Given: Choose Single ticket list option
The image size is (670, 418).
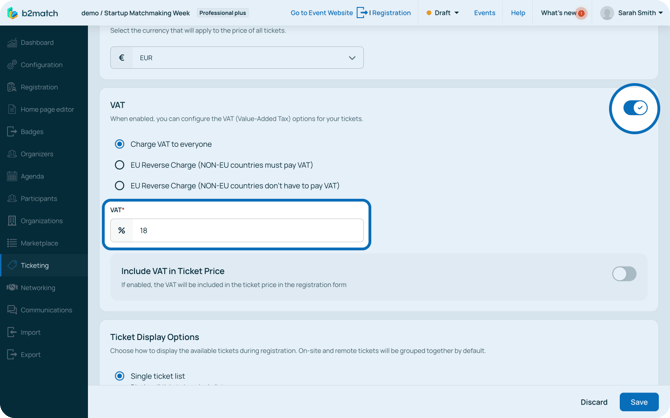Looking at the screenshot, I should click(x=120, y=376).
